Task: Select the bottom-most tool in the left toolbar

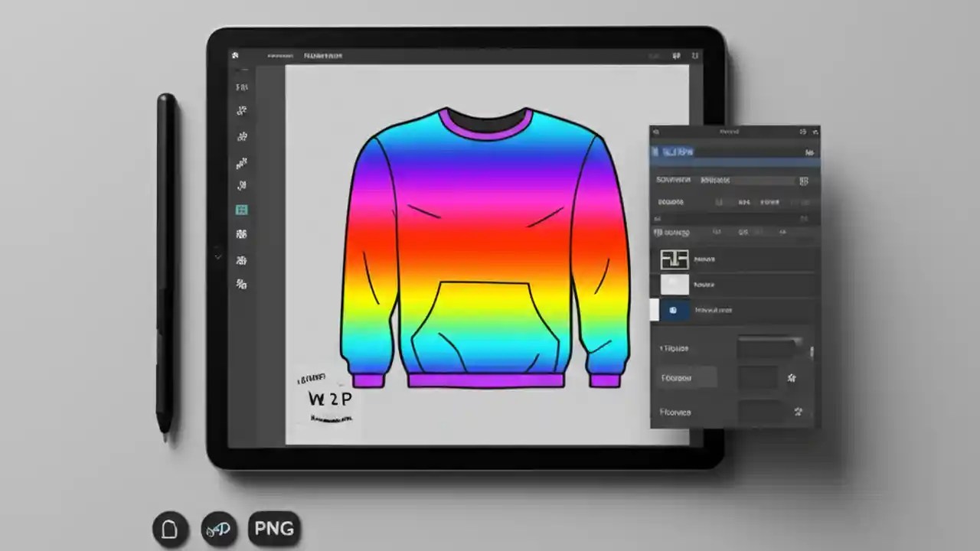Action: point(241,284)
